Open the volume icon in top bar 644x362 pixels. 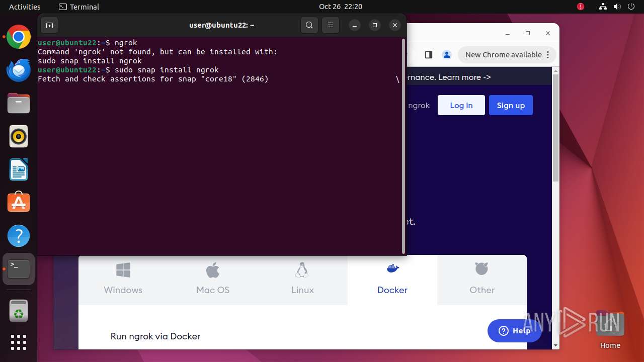coord(617,7)
